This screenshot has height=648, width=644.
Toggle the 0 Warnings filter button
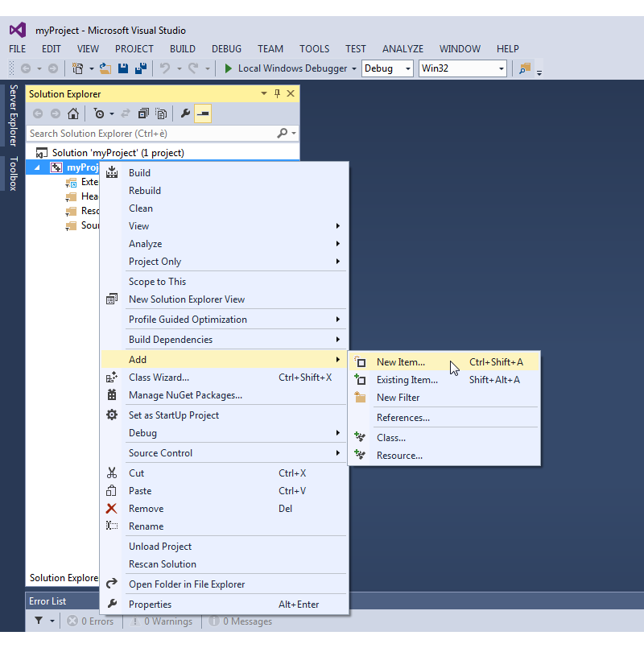(x=161, y=621)
